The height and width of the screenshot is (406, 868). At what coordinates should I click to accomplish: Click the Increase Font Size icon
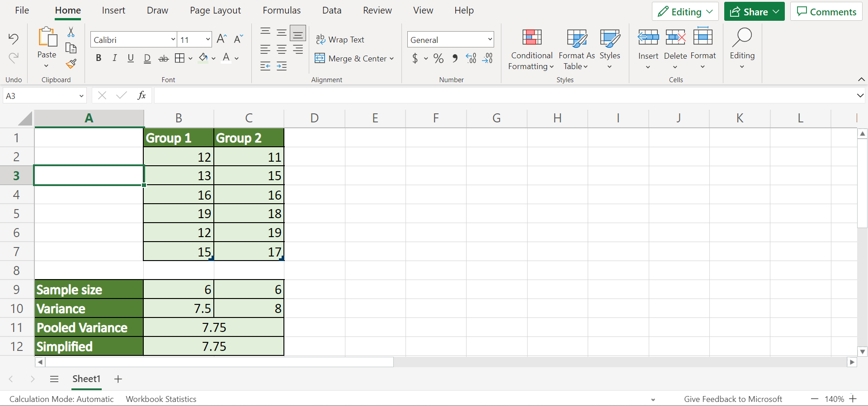point(222,39)
